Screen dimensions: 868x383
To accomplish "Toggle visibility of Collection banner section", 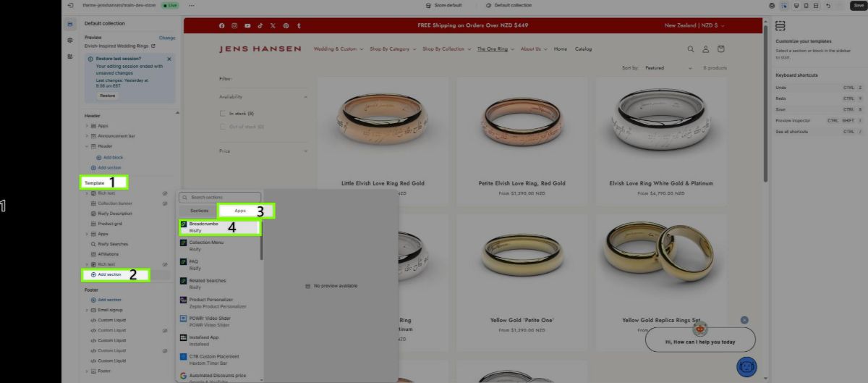I will click(x=165, y=203).
